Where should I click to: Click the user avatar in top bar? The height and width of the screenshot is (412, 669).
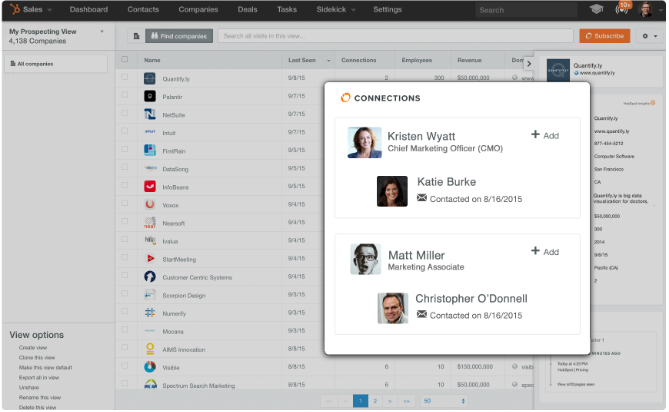647,9
